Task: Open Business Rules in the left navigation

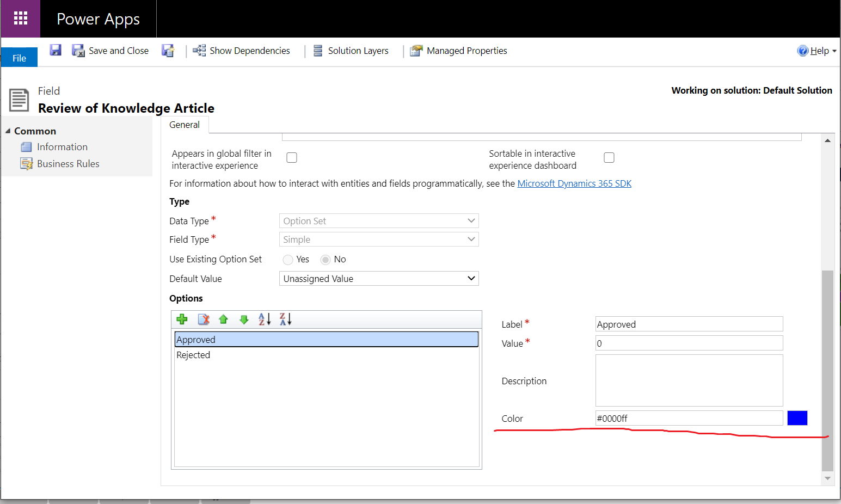Action: [68, 164]
